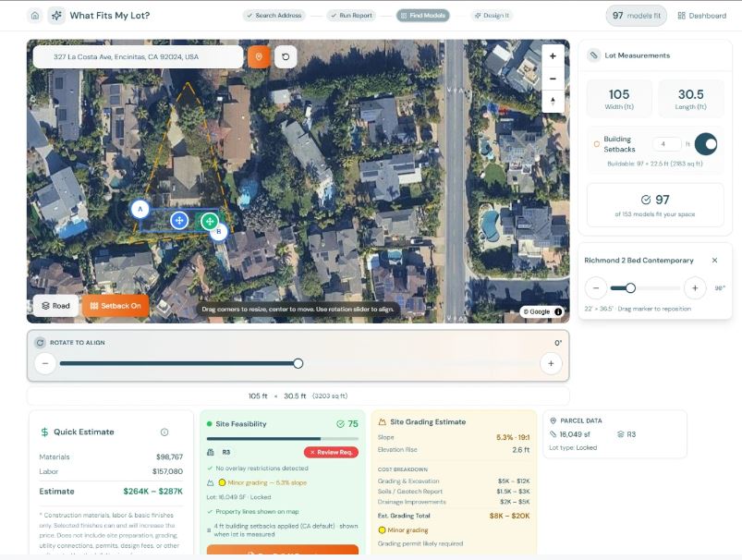Screen dimensions: 742x560
Task: Click the Lot Measurements ruler icon
Action: point(593,55)
